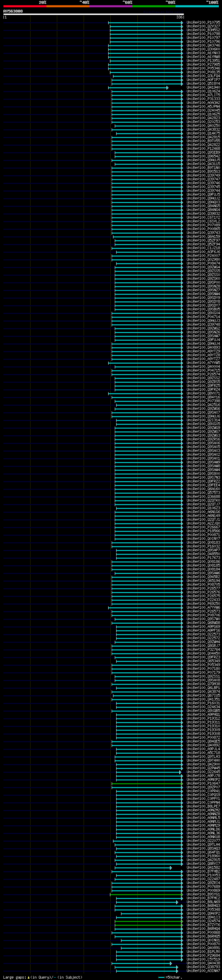Open hit UniRef100_P10796
This screenshot has width=222, height=980.
(203, 41)
